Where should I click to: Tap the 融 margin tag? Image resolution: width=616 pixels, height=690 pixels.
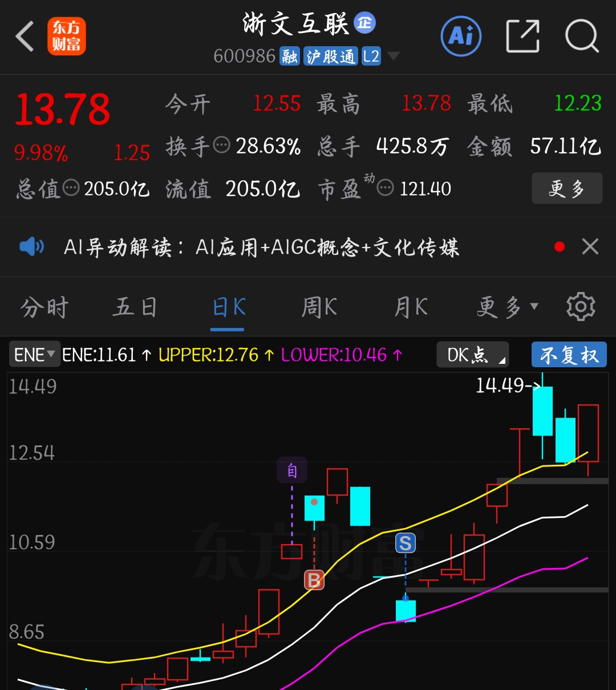tap(290, 56)
